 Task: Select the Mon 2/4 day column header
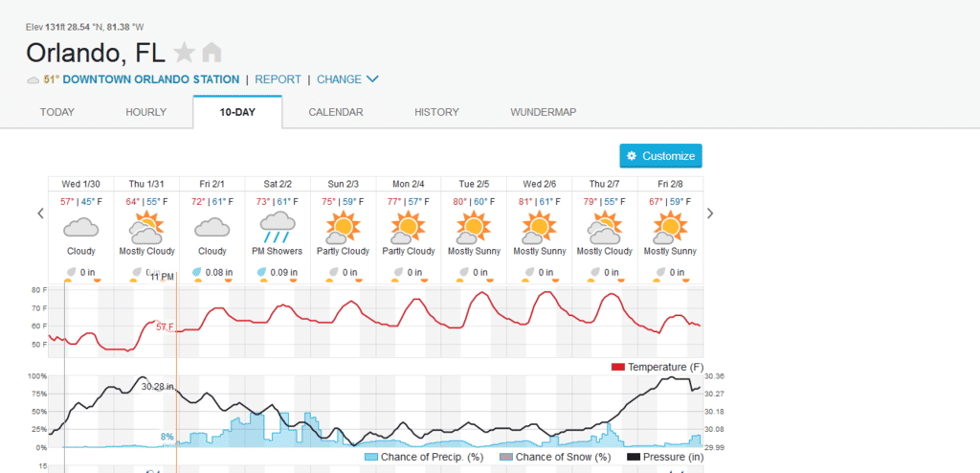point(409,184)
